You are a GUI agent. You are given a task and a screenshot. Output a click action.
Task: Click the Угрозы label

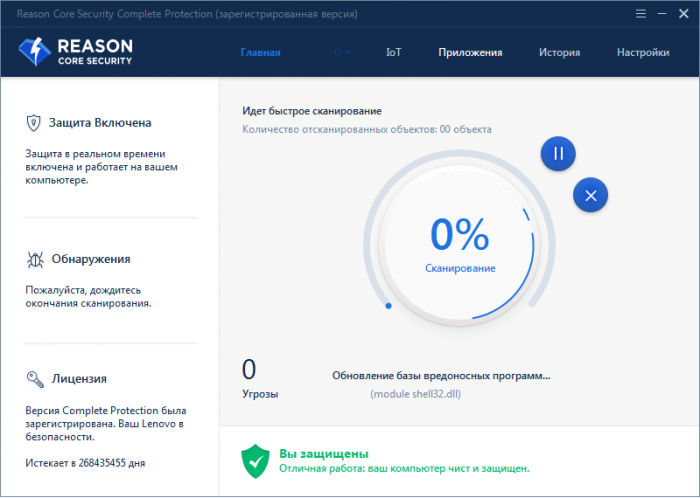(260, 394)
